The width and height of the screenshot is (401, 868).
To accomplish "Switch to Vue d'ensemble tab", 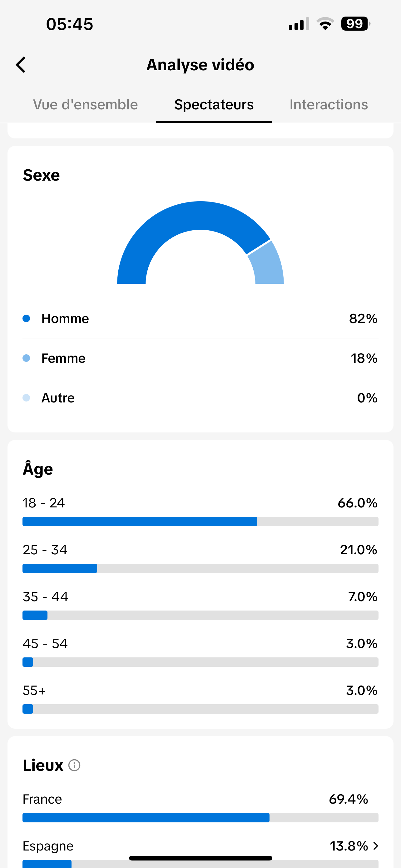I will (x=85, y=104).
